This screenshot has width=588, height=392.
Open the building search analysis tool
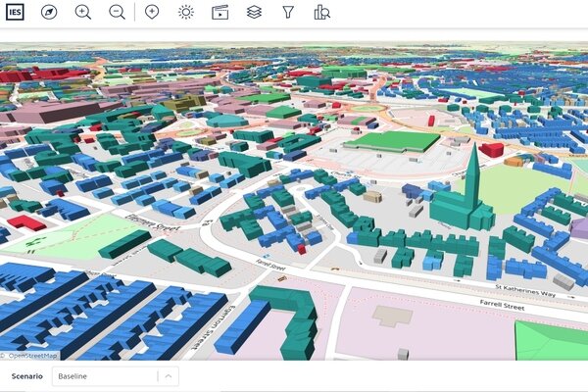321,12
